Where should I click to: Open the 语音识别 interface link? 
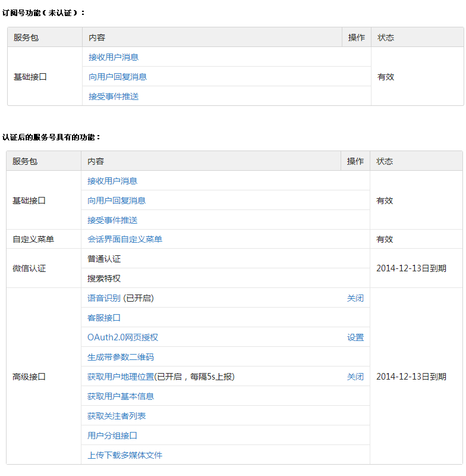104,298
